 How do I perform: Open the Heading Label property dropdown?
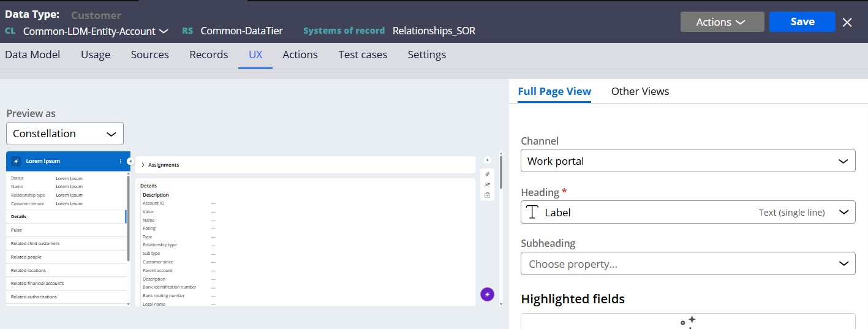coord(687,213)
